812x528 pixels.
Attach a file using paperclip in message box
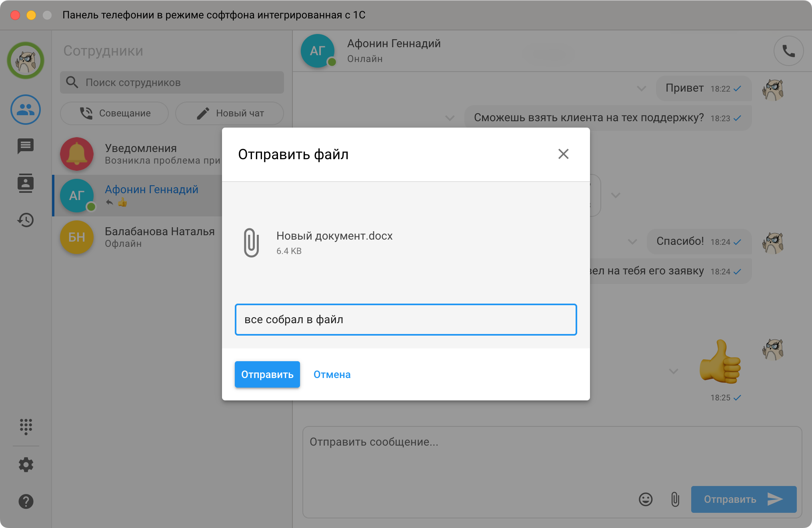[x=675, y=499]
